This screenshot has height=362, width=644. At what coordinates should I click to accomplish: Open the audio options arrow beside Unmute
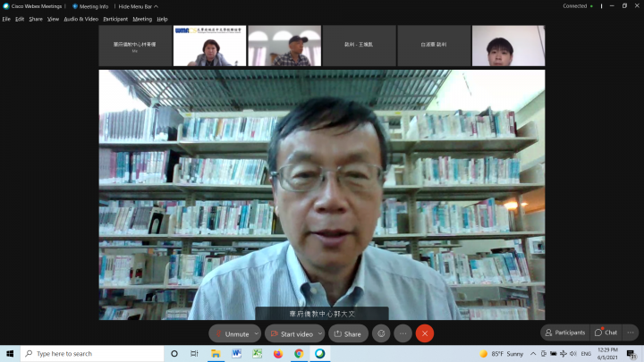pos(257,333)
